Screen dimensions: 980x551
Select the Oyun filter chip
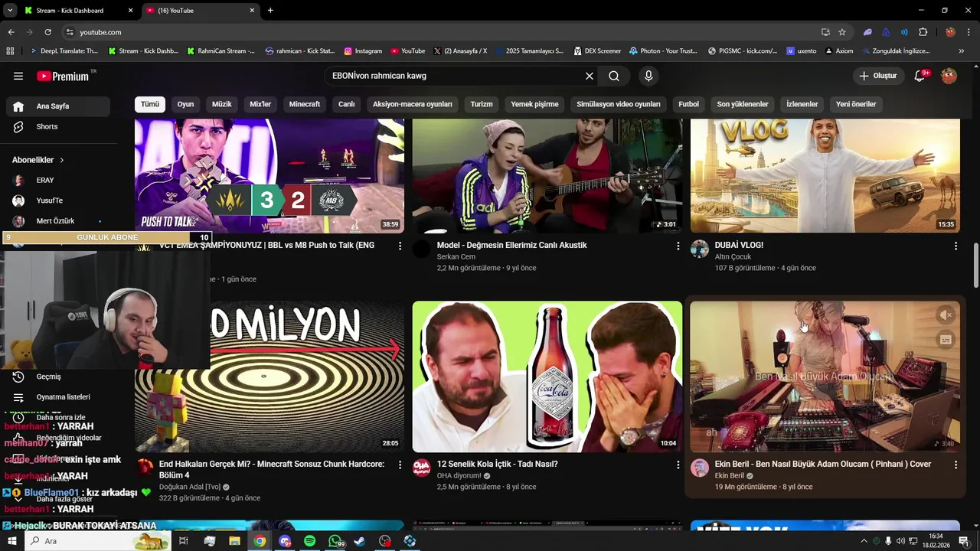[185, 104]
